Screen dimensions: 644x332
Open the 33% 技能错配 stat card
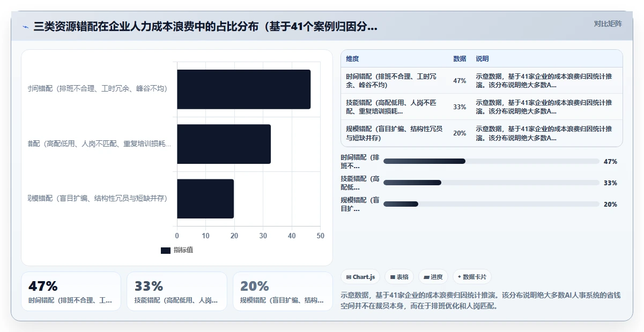(177, 291)
